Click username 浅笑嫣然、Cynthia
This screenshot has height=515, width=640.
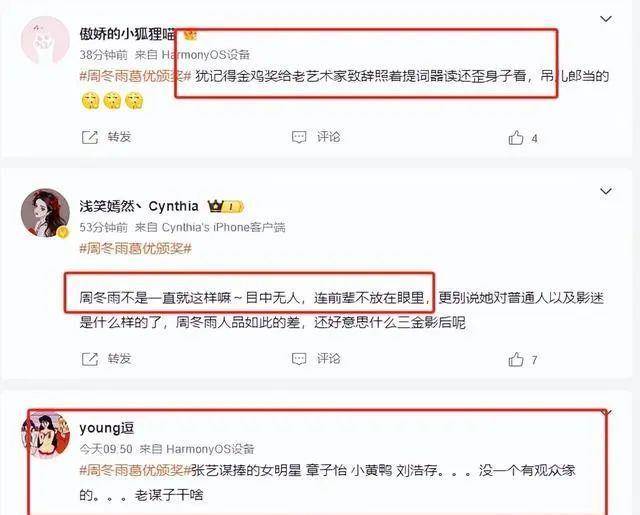pyautogui.click(x=139, y=206)
